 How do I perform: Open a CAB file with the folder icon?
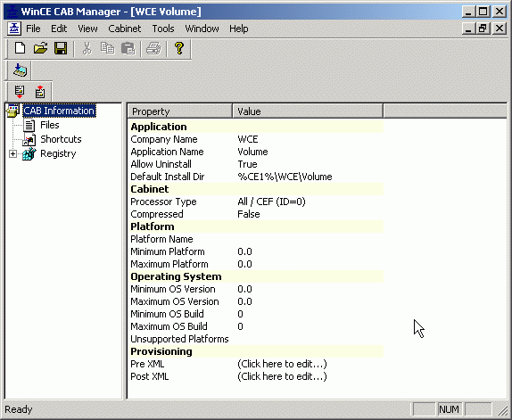[40, 48]
